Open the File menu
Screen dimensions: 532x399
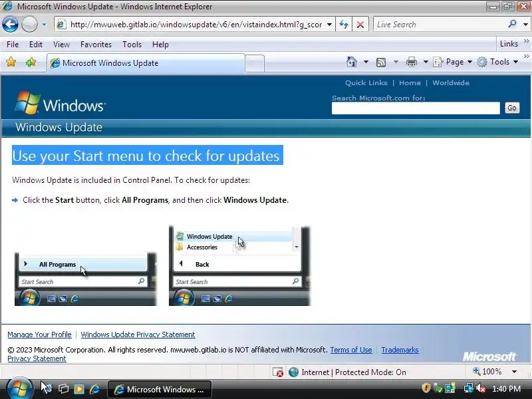(x=13, y=45)
